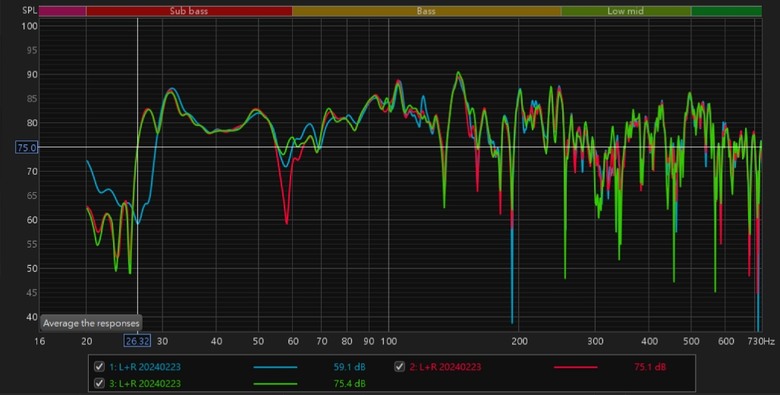
Task: Click the Bass frequency band header
Action: click(426, 11)
